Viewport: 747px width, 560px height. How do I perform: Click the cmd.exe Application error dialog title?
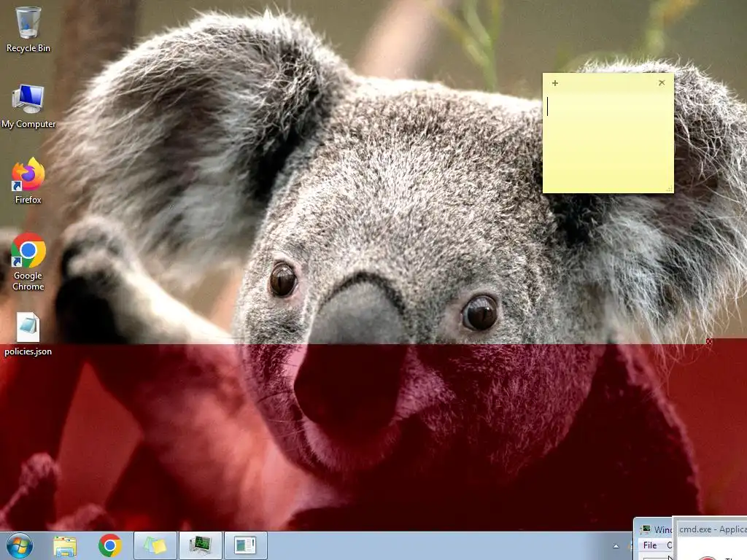(713, 529)
